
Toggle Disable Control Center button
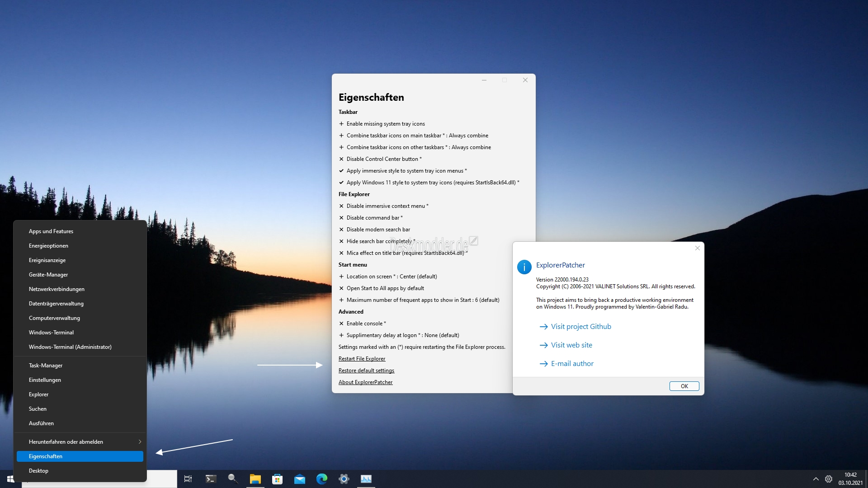coord(380,159)
